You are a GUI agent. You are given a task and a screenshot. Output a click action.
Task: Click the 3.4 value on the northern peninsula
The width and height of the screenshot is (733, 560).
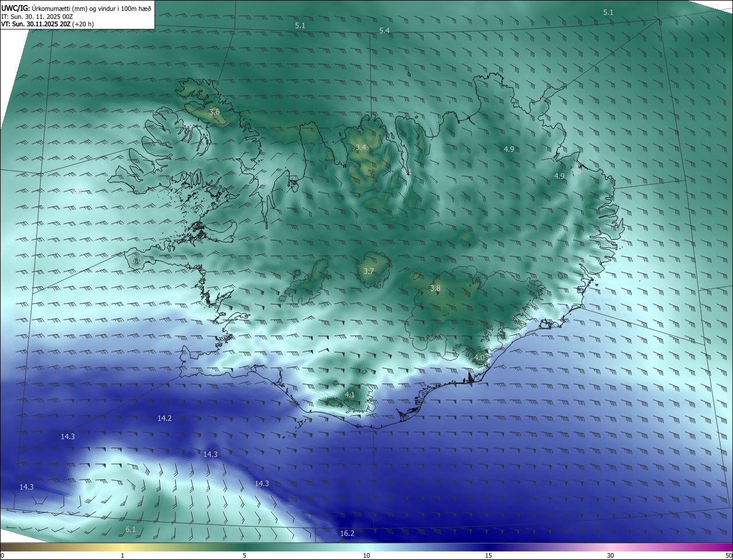[361, 148]
